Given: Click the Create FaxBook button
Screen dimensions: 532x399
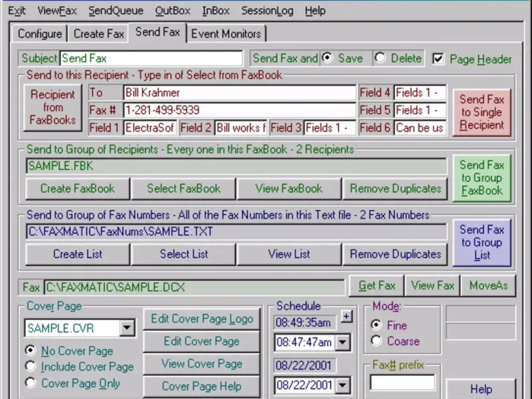Looking at the screenshot, I should (x=77, y=189).
